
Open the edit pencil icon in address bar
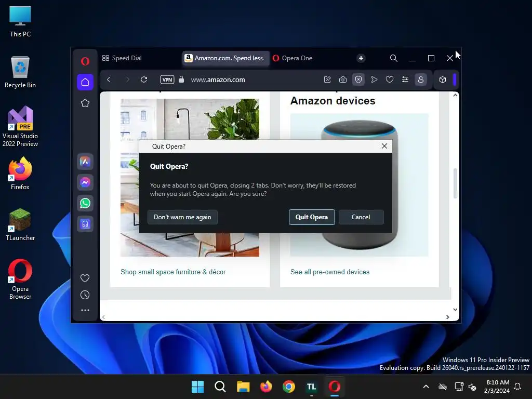(x=327, y=79)
